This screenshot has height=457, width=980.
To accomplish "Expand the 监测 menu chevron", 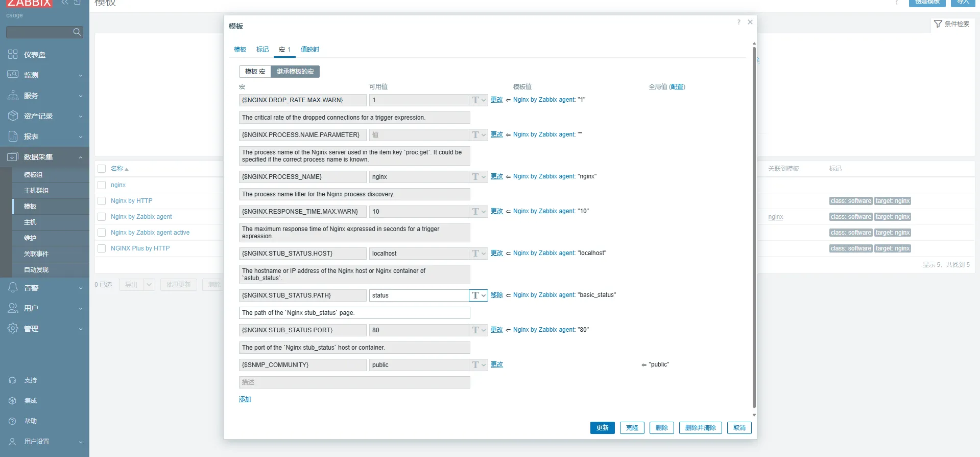I will (80, 75).
